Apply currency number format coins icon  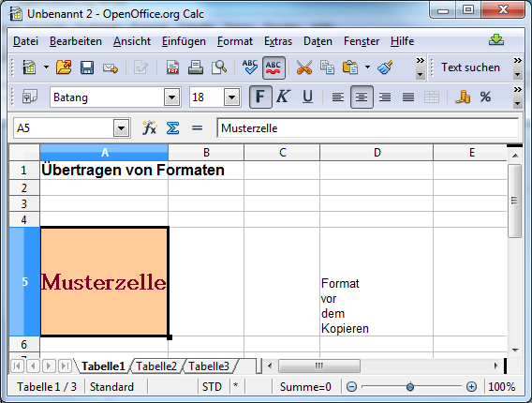[x=463, y=97]
